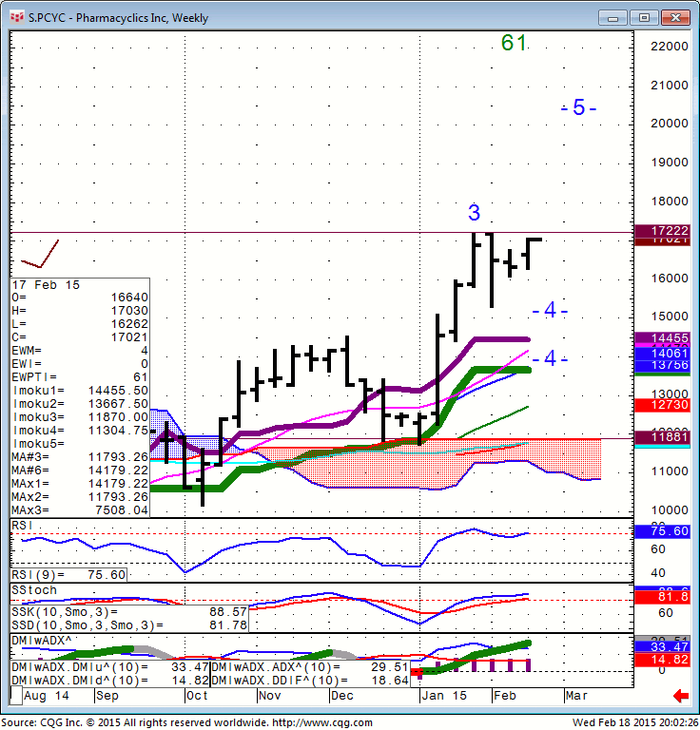Click the 22000 price scale label
Viewport: 700px width, 730px height.
[x=670, y=47]
